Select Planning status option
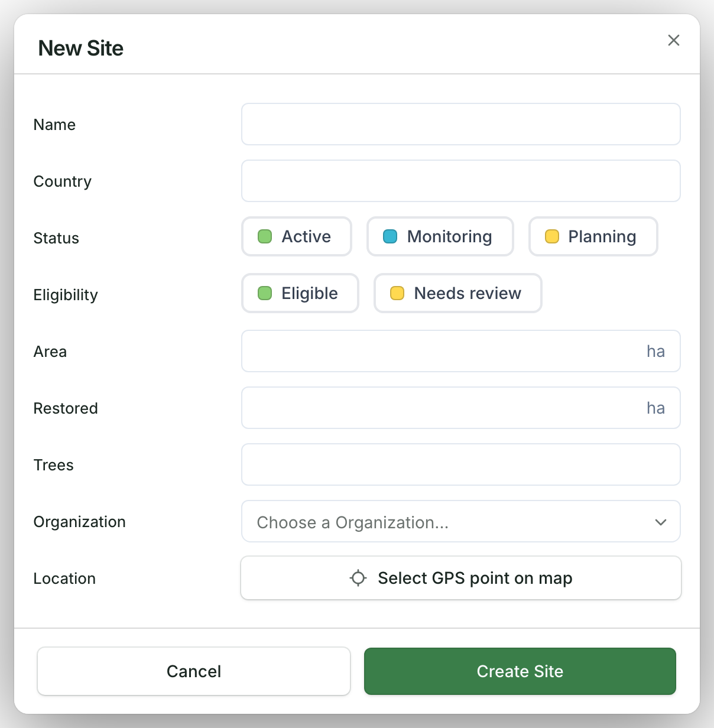This screenshot has height=728, width=714. (593, 236)
